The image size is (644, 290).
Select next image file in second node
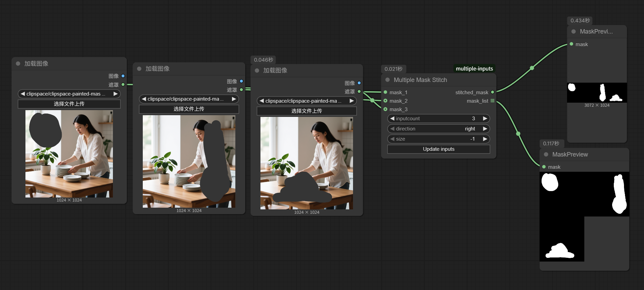(234, 99)
